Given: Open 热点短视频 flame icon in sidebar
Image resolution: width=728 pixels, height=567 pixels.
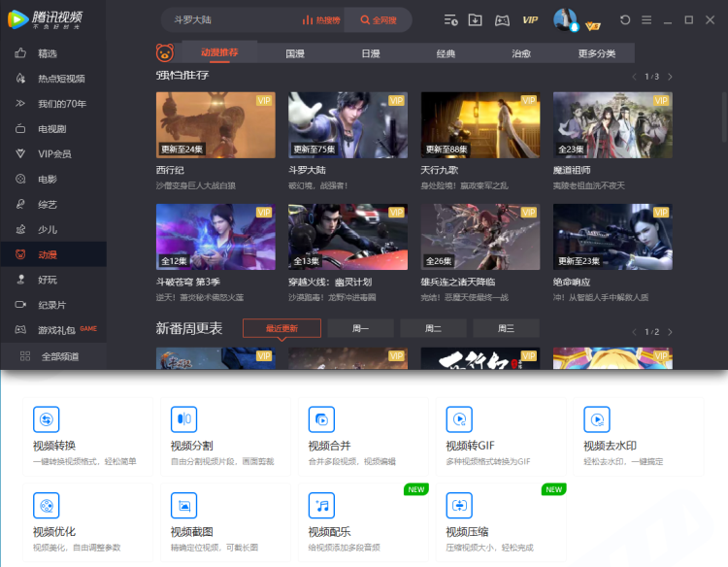Looking at the screenshot, I should click(x=20, y=78).
